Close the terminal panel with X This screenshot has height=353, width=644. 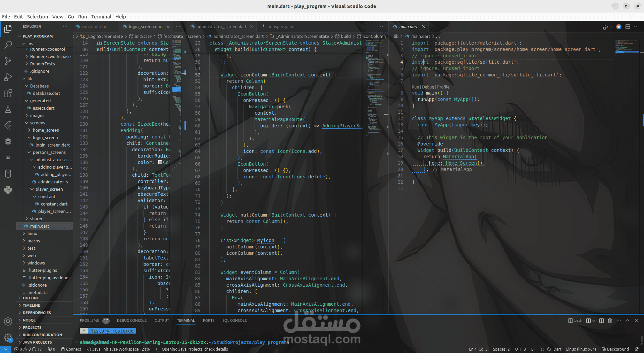pos(636,320)
